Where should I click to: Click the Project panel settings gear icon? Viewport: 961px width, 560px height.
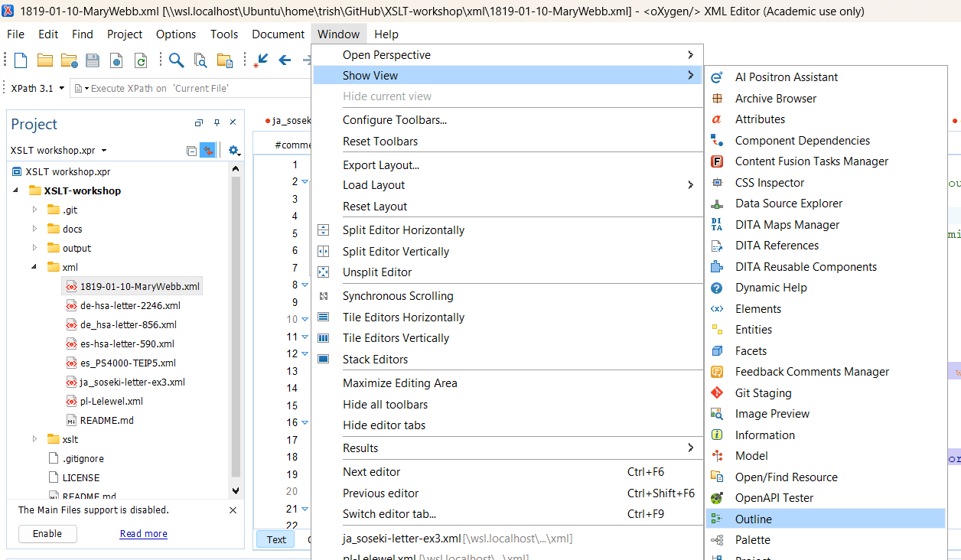pyautogui.click(x=234, y=151)
